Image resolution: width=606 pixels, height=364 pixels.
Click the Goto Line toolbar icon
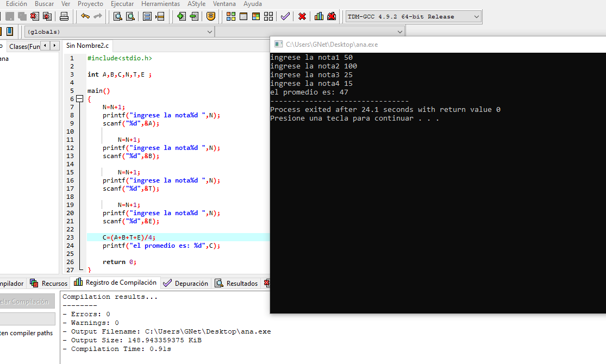click(160, 16)
